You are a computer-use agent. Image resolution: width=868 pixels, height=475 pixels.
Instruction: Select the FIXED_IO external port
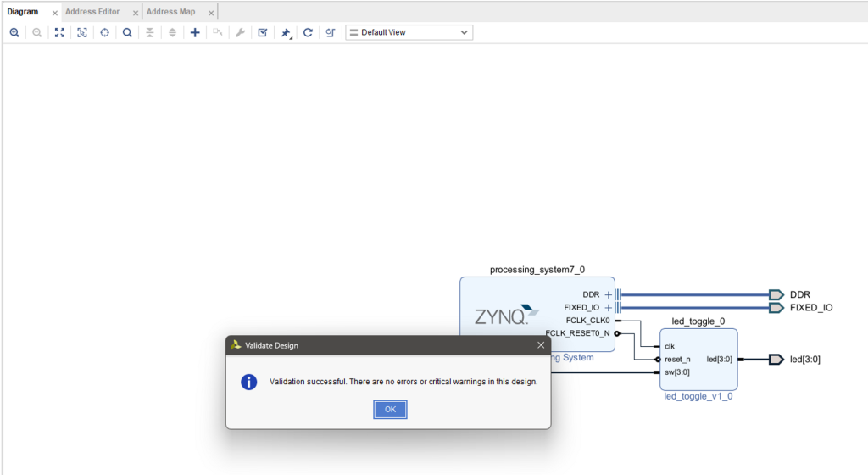[x=776, y=307]
